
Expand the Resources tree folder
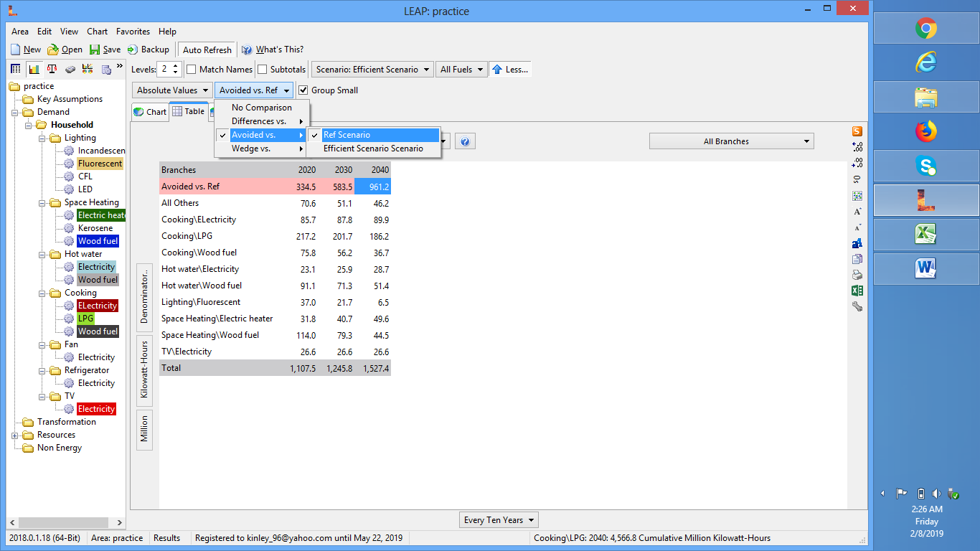[15, 435]
